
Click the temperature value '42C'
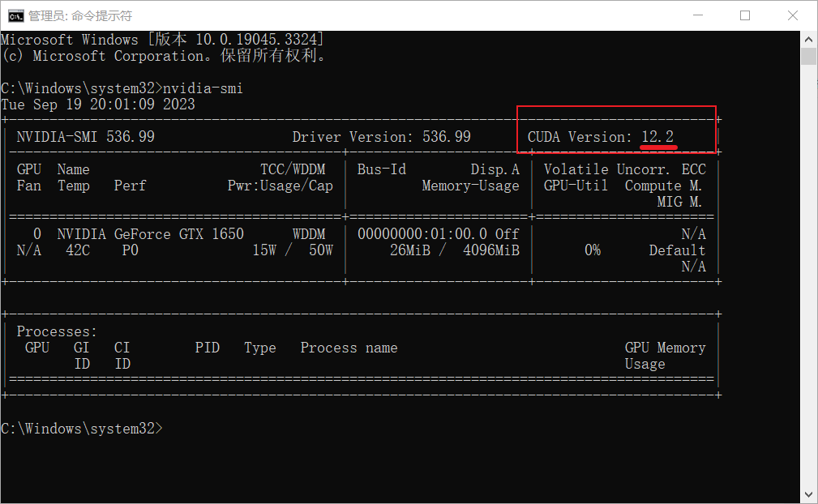point(78,250)
